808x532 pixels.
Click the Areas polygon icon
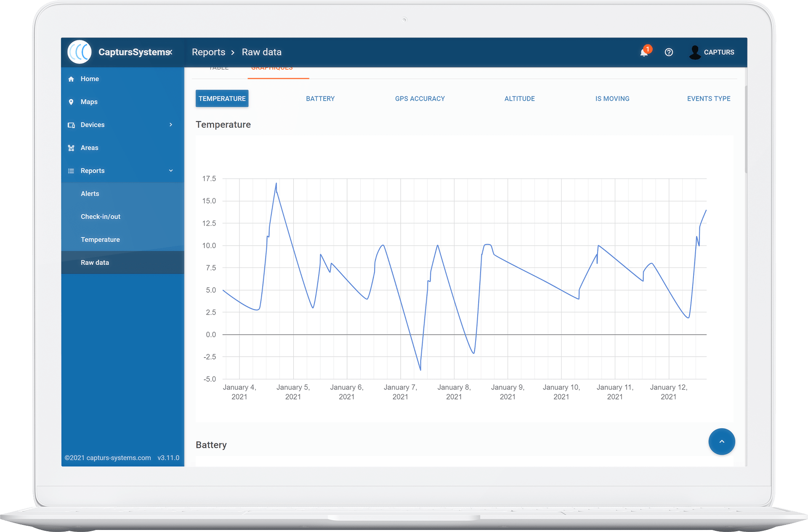pyautogui.click(x=71, y=148)
